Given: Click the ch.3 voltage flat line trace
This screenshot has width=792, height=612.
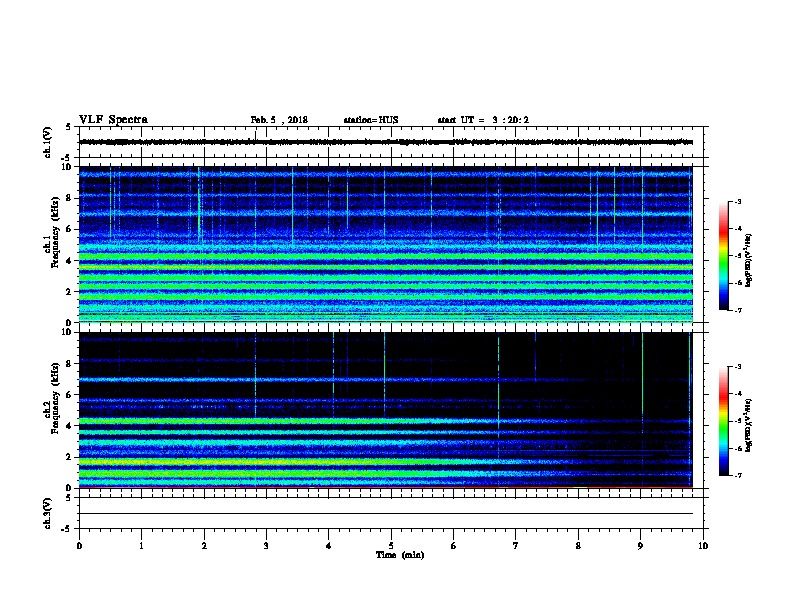Looking at the screenshot, I should coord(386,514).
